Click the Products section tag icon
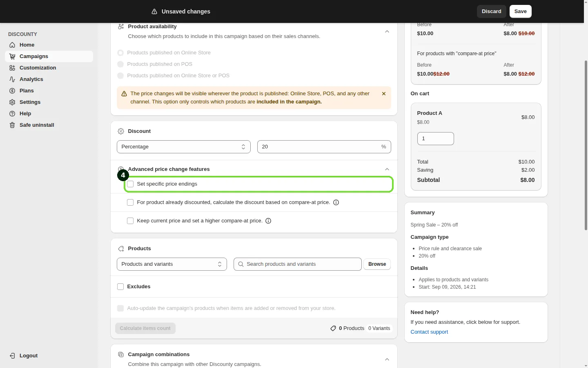Viewport: 588px width, 368px height. [121, 249]
